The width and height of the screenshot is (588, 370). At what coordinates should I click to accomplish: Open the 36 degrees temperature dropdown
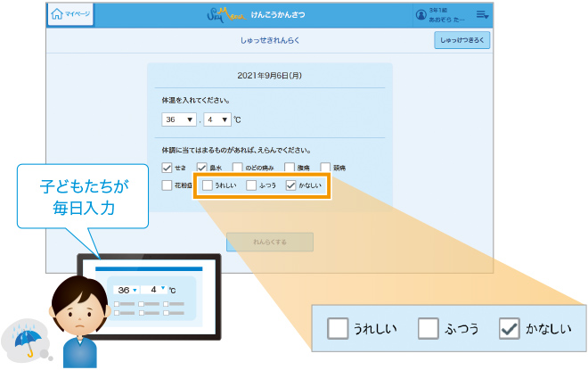tap(179, 119)
